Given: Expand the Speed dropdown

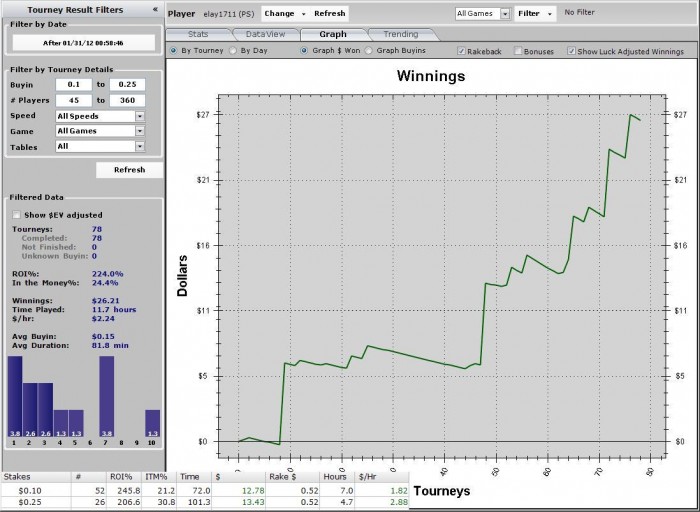Looking at the screenshot, I should [x=140, y=116].
